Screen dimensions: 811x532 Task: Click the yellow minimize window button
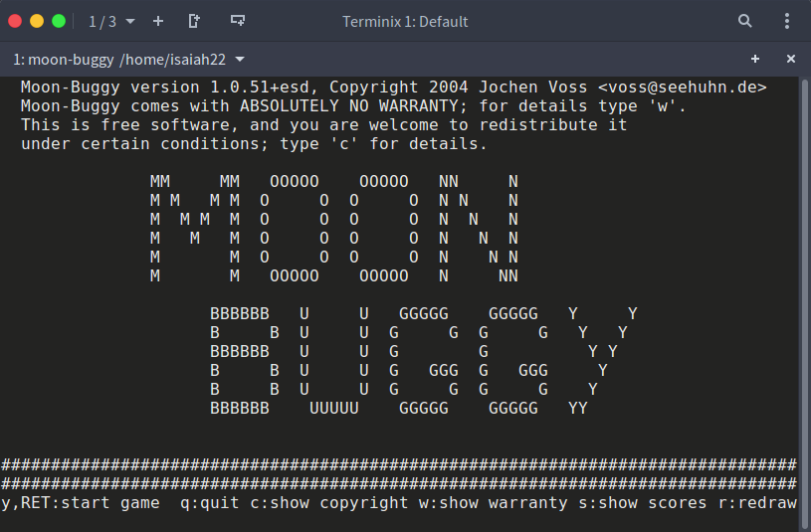coord(37,21)
